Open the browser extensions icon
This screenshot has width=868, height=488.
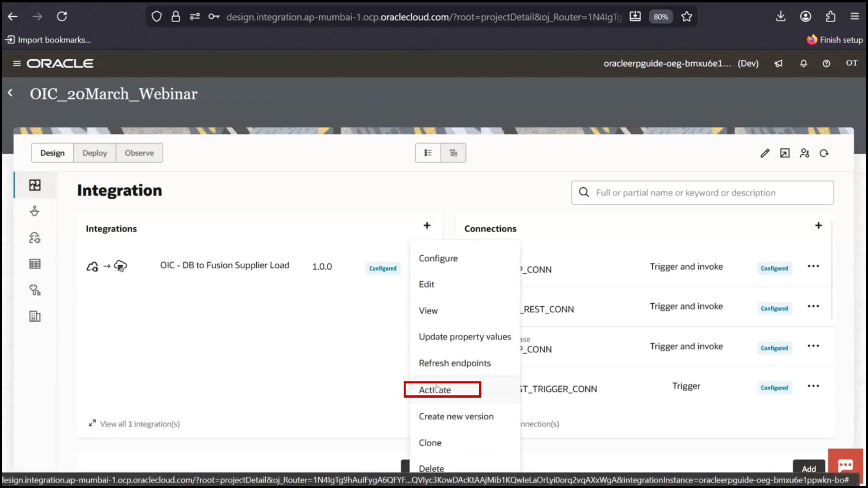[830, 17]
